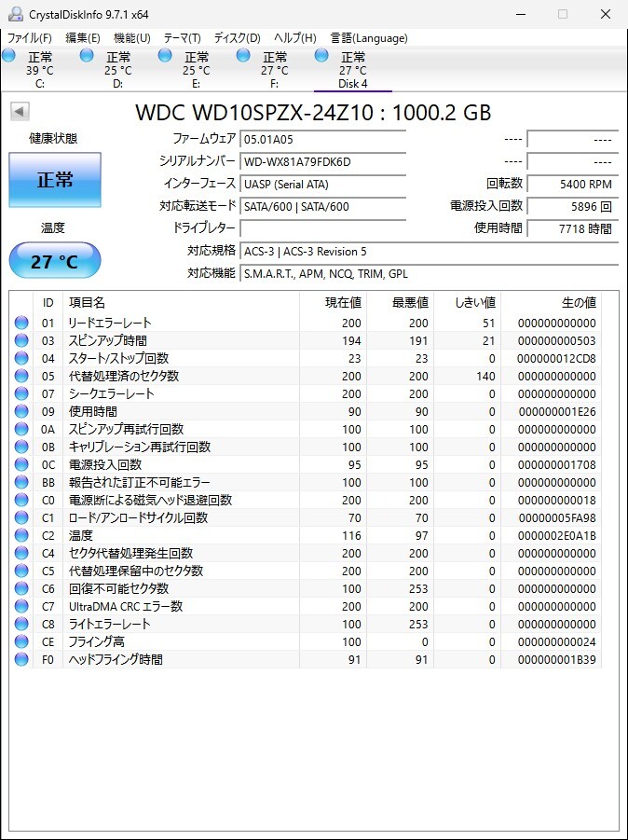Click the status orb for 0A スピンアップ再試行回数
This screenshot has width=628, height=840.
tap(21, 429)
